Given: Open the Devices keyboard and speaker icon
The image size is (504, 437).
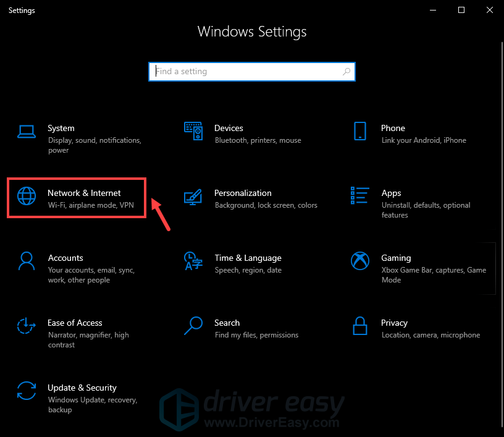Looking at the screenshot, I should 193,131.
